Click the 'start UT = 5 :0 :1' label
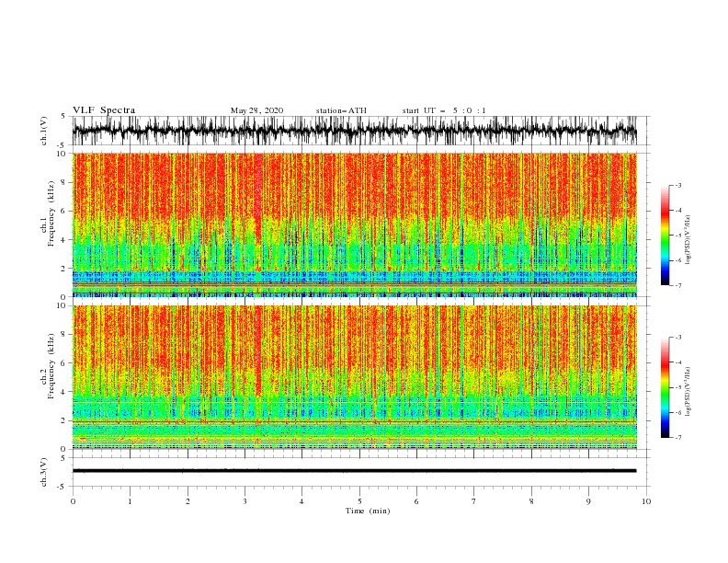 [444, 110]
